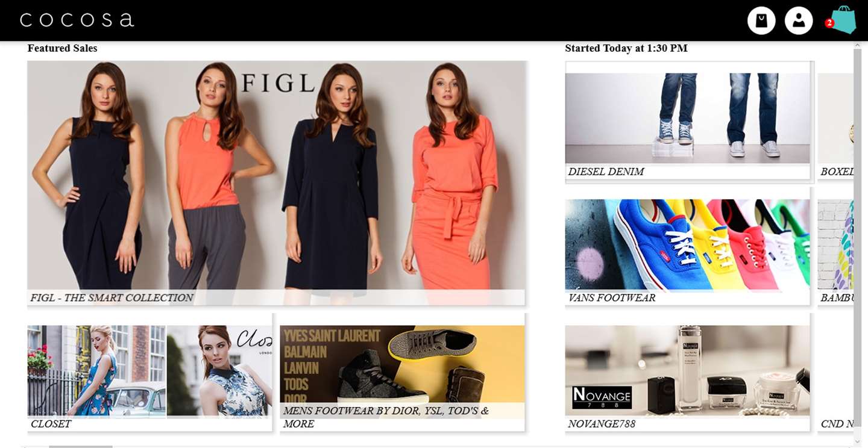Image resolution: width=868 pixels, height=448 pixels.
Task: Click the scroll up arrow
Action: click(857, 45)
